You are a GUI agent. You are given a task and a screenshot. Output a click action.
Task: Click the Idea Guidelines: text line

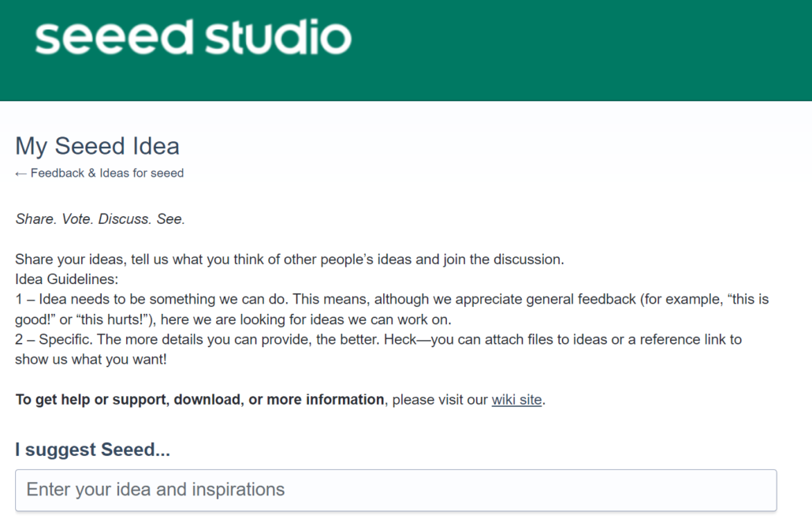click(67, 279)
